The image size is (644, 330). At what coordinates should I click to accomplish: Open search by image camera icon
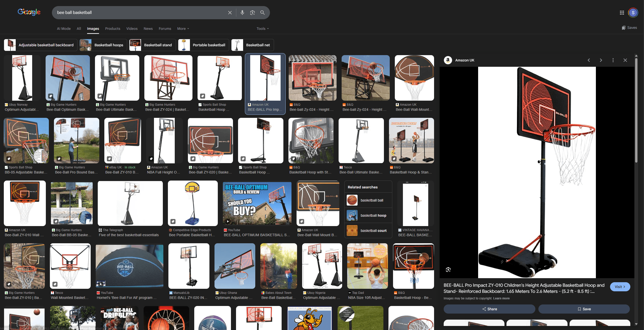coord(252,13)
